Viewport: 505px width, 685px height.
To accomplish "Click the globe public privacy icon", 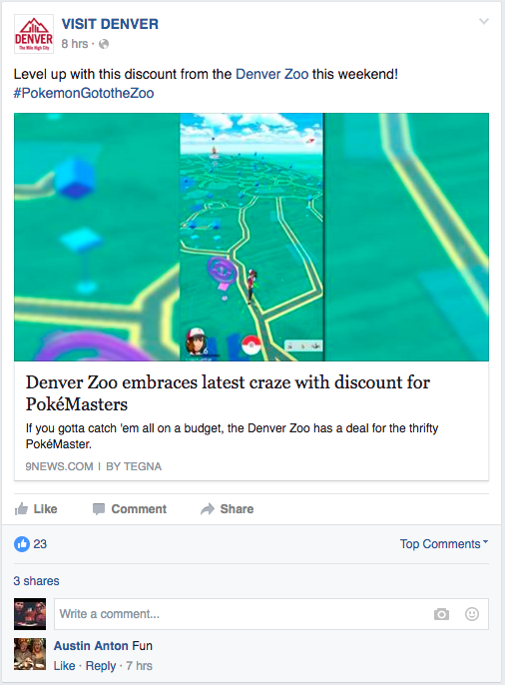I will coord(104,44).
